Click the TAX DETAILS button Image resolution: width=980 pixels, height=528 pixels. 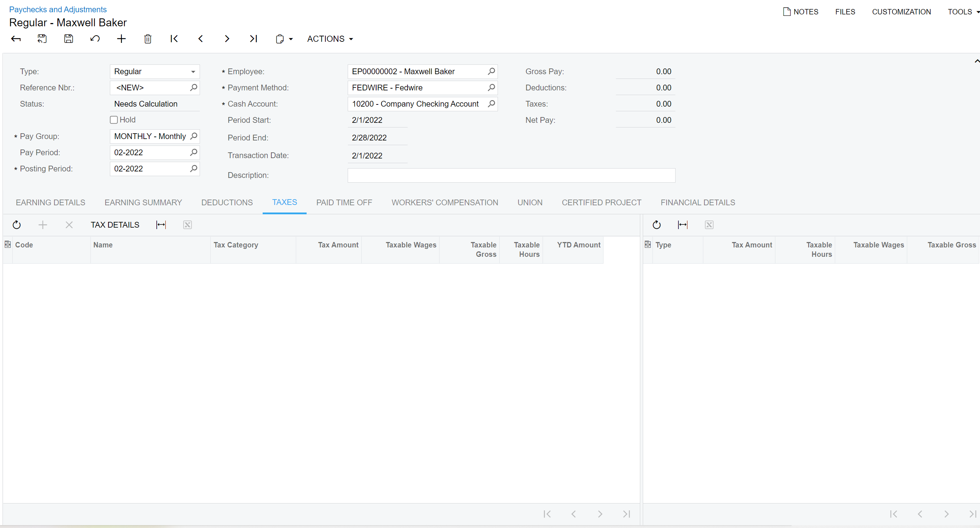tap(115, 225)
